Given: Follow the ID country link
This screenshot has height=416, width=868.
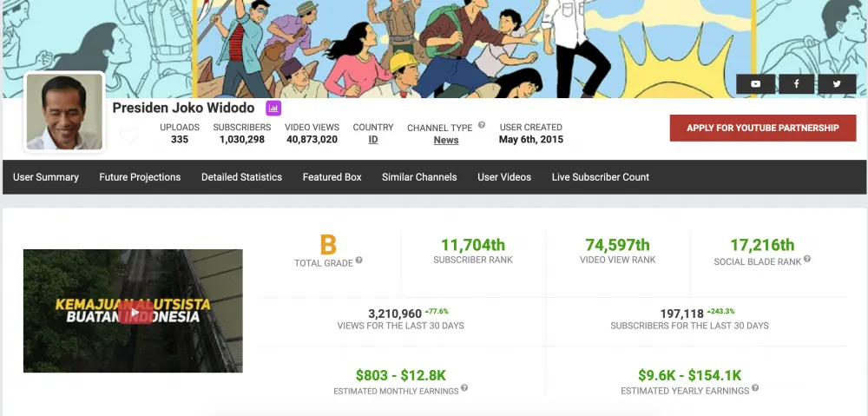Looking at the screenshot, I should pos(373,140).
